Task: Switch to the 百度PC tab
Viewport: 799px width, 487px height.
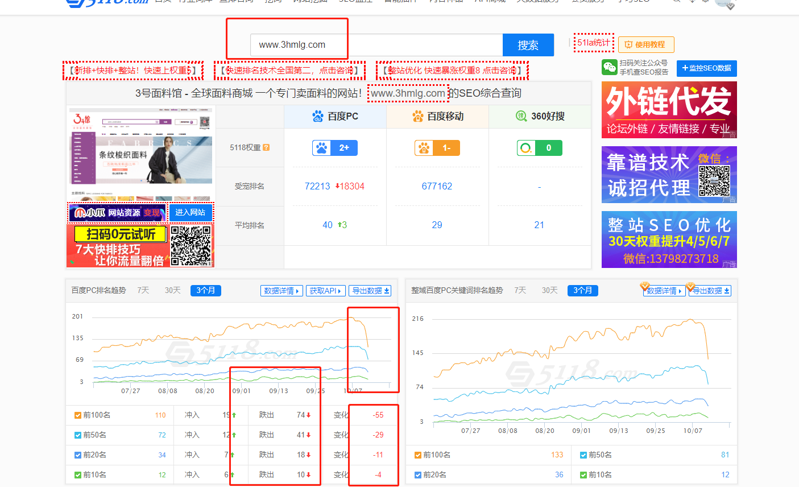Action: coord(335,116)
